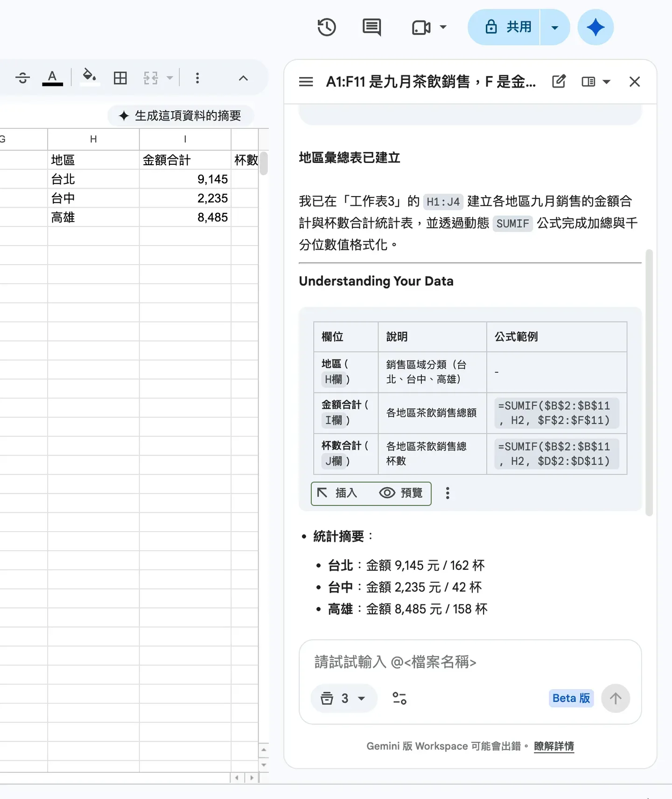
Task: Click merge cells icon
Action: coord(151,78)
